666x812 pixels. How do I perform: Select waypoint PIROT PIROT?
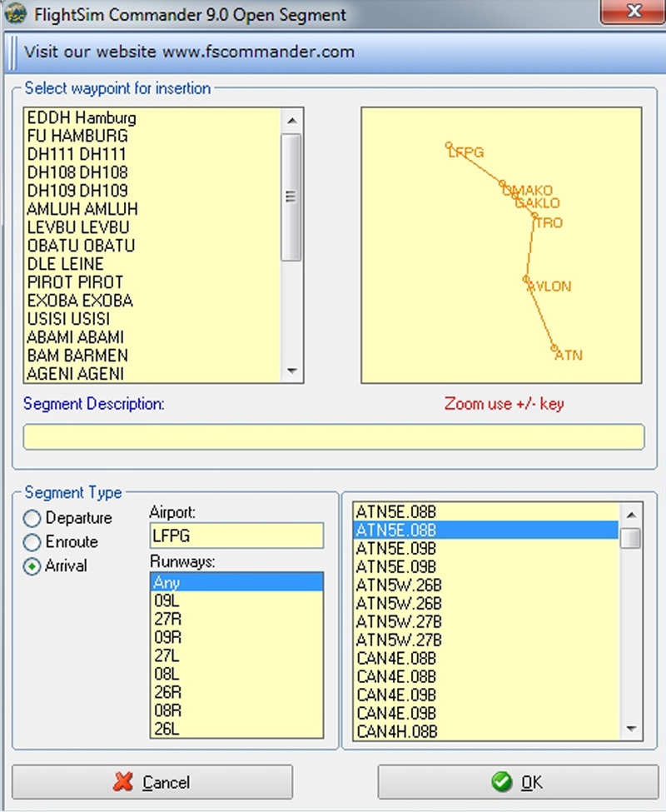tap(152, 282)
